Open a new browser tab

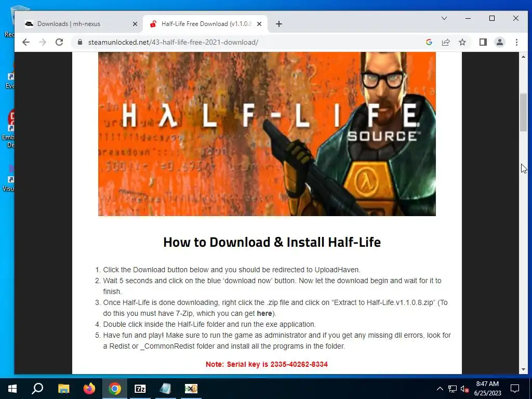pos(278,24)
